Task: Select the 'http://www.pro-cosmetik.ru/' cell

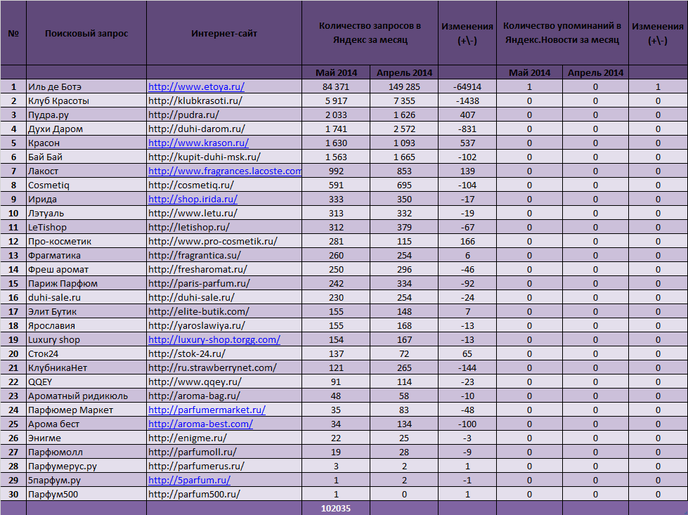Action: (x=224, y=241)
